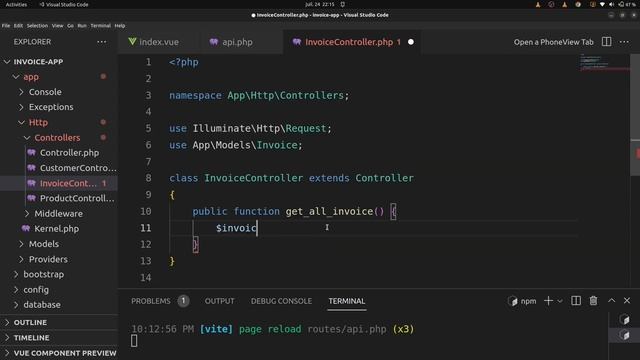Click line number 11 in the gutter
Viewport: 640px width, 360px height.
pos(146,228)
